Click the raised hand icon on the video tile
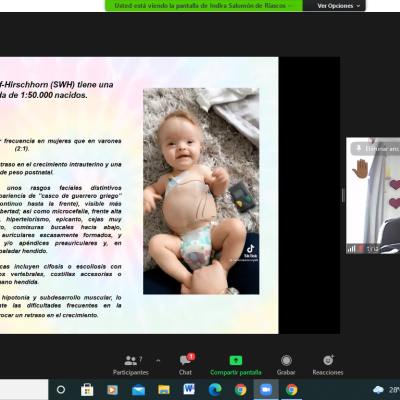This screenshot has width=400, height=400. point(360,169)
